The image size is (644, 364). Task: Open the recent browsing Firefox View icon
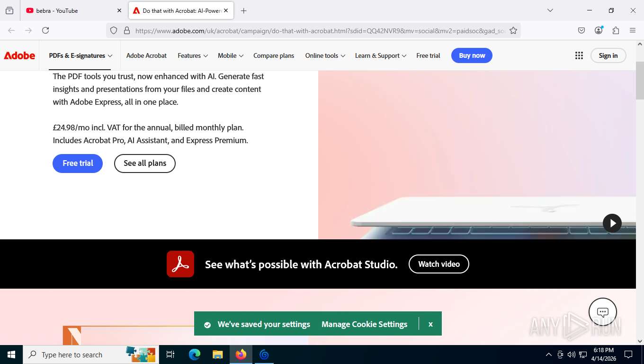coord(9,10)
